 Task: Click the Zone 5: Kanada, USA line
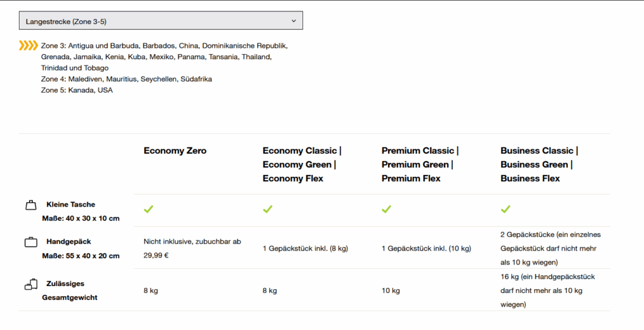(77, 90)
